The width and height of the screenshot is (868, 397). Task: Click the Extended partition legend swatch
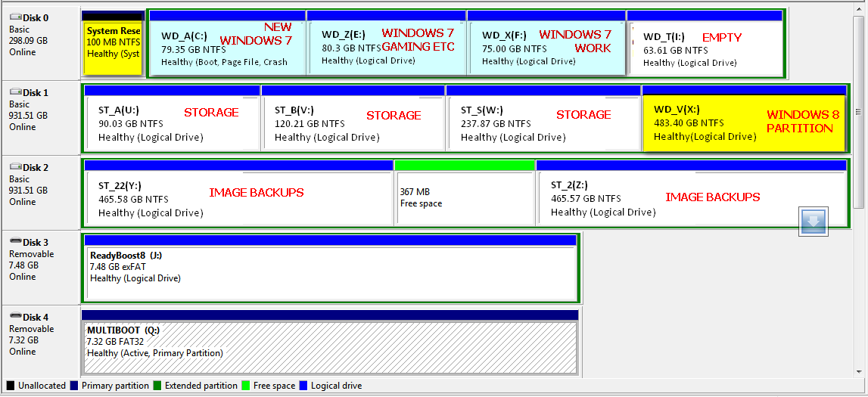click(157, 386)
